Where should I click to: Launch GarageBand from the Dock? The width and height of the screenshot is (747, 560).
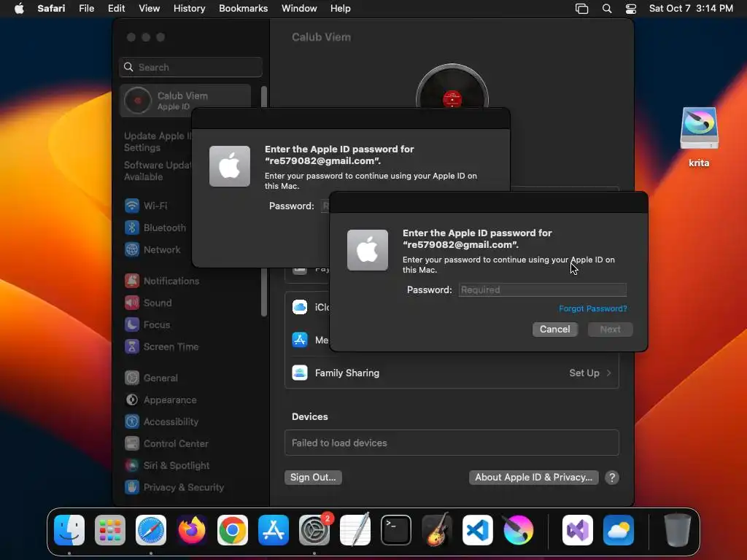click(x=437, y=530)
